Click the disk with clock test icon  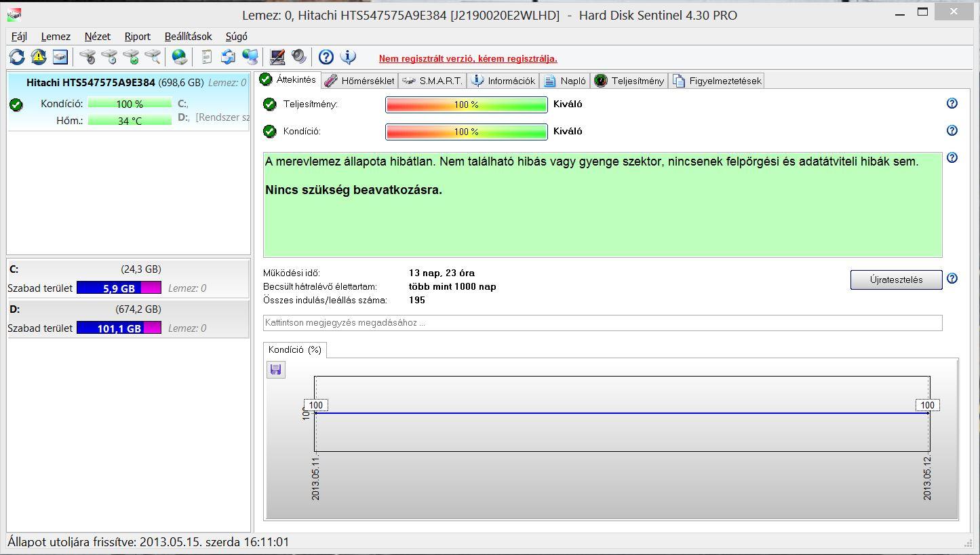click(x=109, y=57)
